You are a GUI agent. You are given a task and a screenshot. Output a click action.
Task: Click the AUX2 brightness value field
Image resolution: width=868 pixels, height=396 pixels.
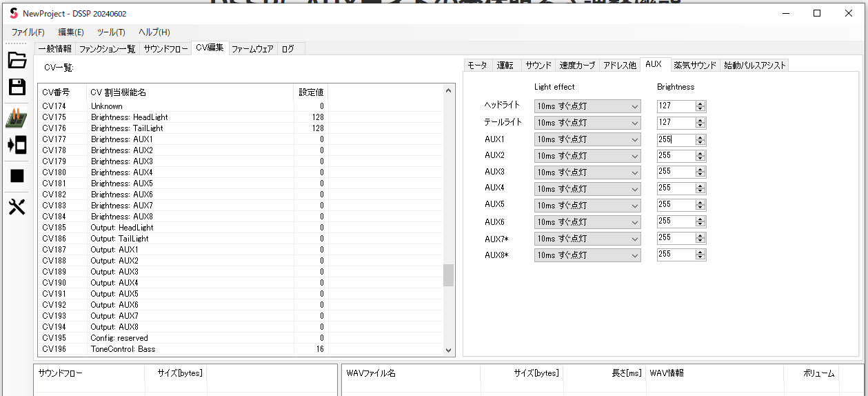coord(674,156)
